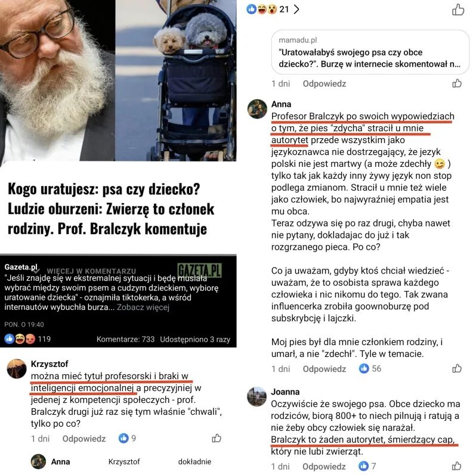Open the 119 reactions on Gazeta.pl post

click(27, 339)
